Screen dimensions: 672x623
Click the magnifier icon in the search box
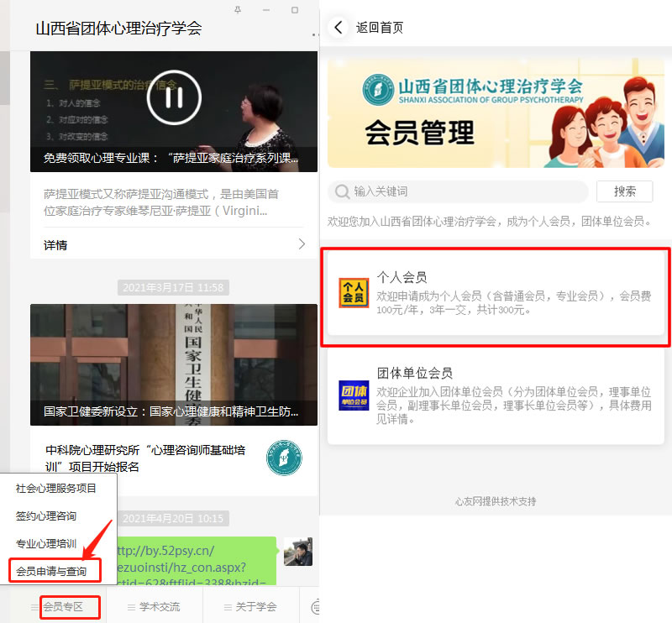click(342, 192)
